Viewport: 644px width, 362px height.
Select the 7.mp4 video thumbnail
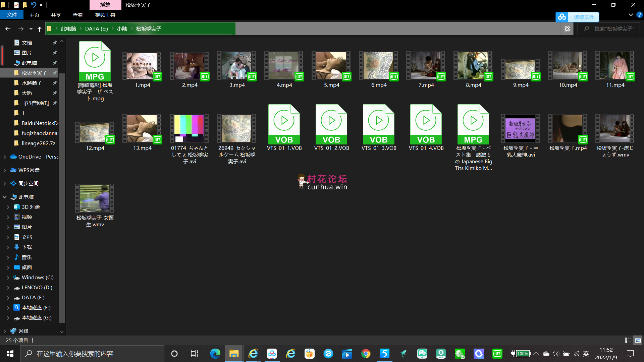pos(426,66)
